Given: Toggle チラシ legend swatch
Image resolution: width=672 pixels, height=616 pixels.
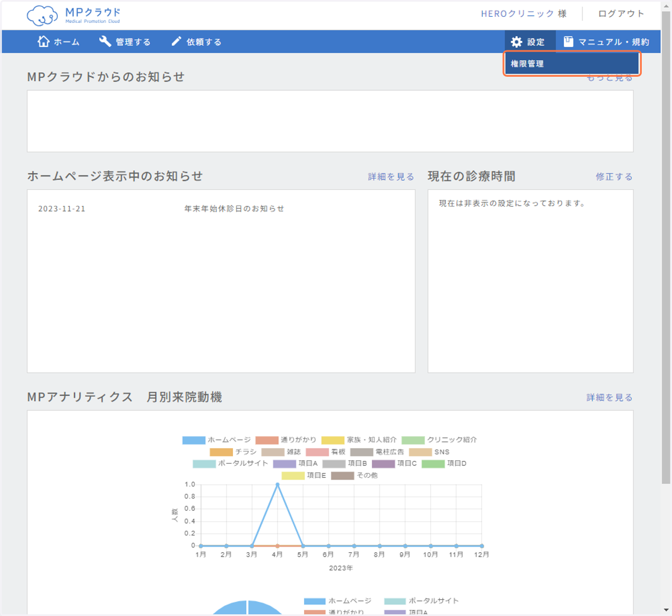Looking at the screenshot, I should coord(221,452).
